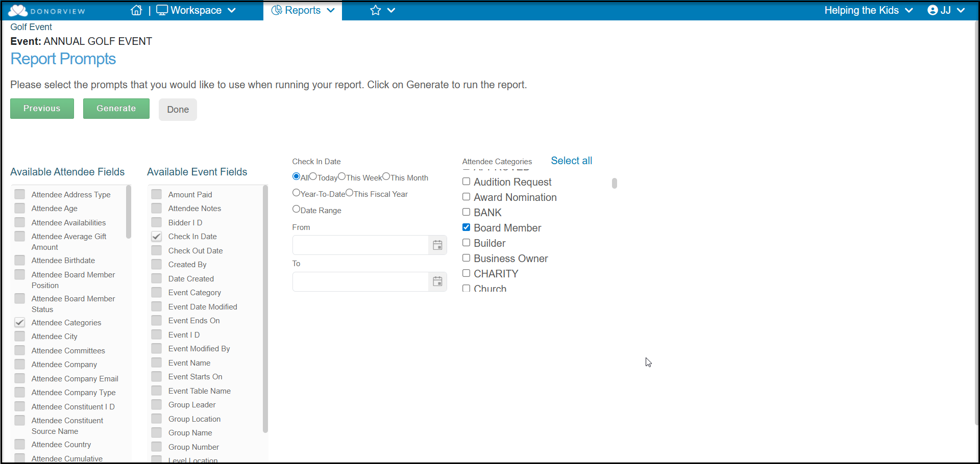Toggle Attendee Birthdate field checkbox

(x=20, y=260)
